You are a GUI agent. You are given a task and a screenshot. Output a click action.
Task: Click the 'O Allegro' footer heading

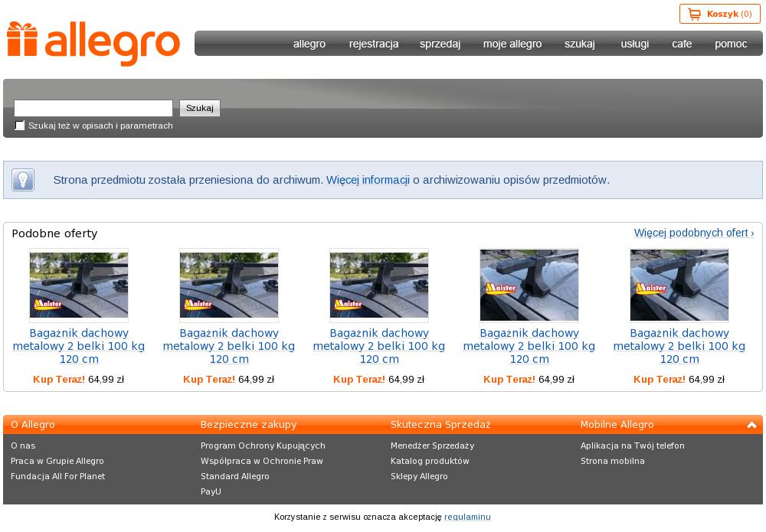(x=33, y=425)
